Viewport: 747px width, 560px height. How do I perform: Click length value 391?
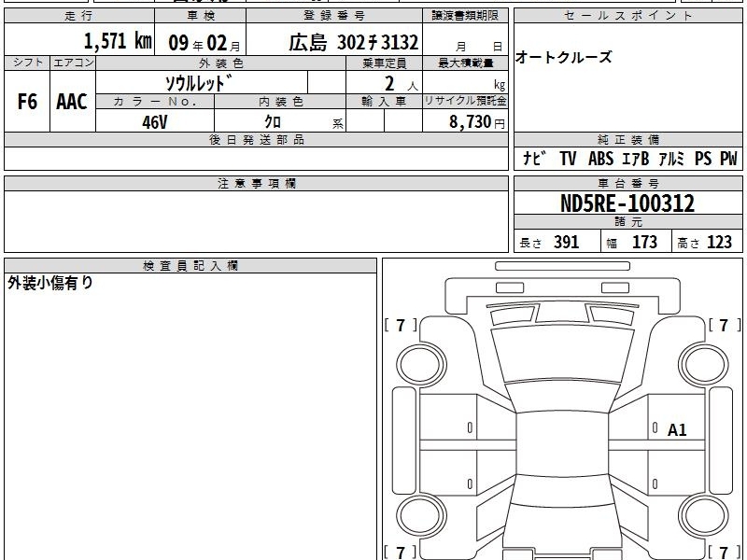[567, 242]
